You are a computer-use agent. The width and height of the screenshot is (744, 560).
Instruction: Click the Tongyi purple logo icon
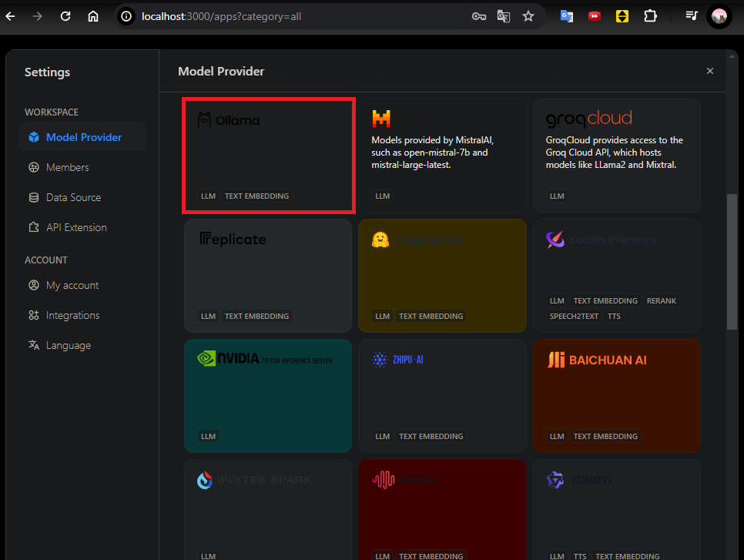pos(555,480)
